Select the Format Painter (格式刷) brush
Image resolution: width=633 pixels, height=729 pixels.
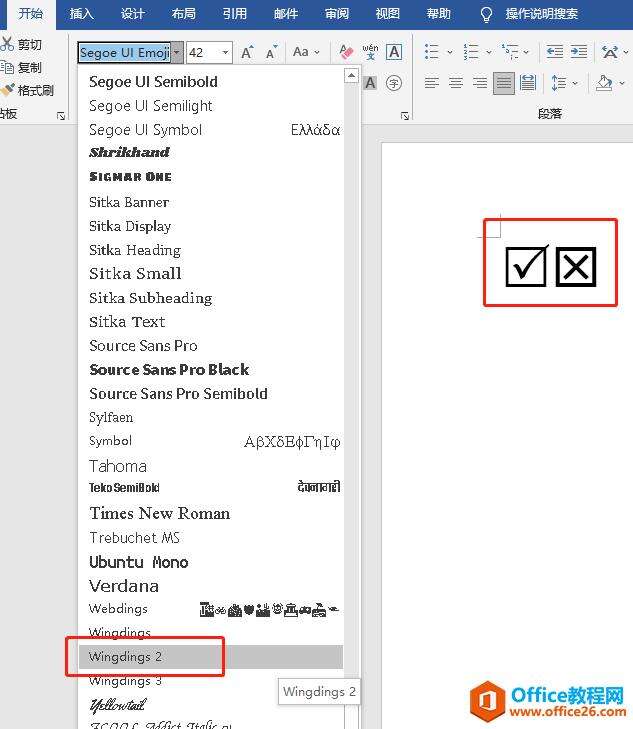tap(7, 90)
